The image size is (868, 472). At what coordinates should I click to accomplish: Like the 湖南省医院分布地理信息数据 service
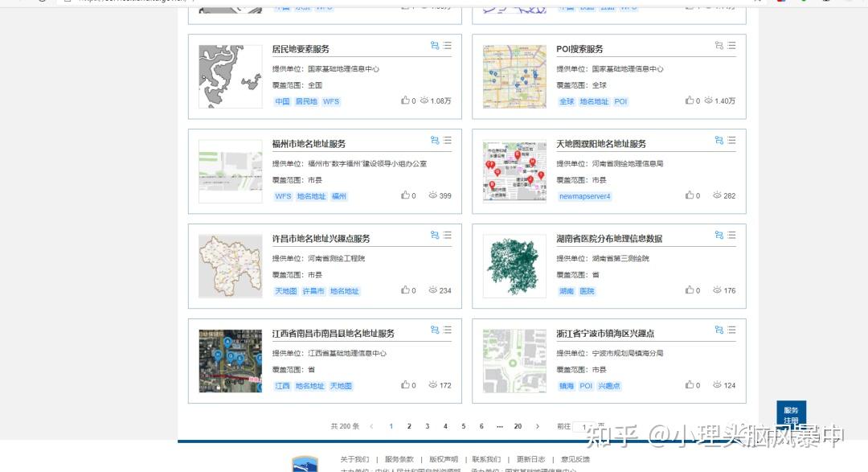tap(690, 290)
